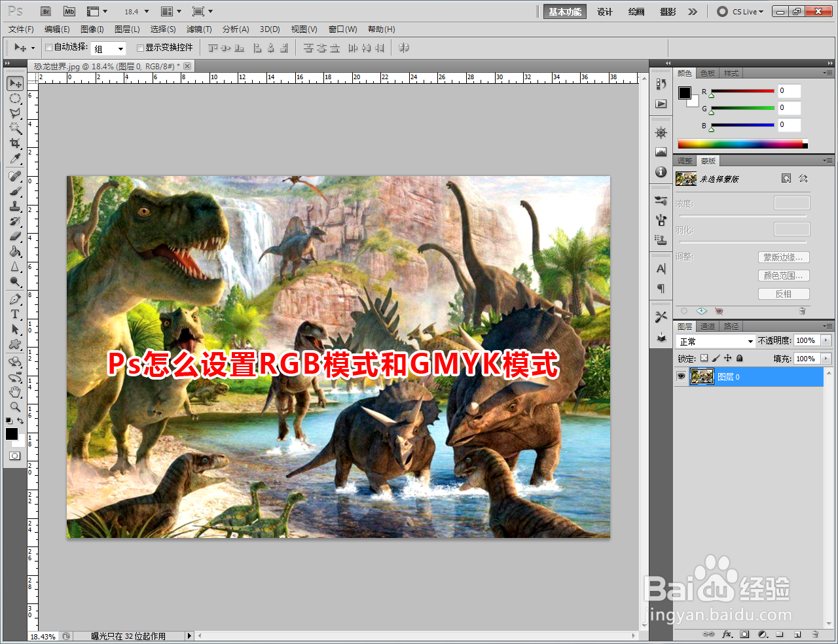Image resolution: width=838 pixels, height=644 pixels.
Task: Open the Character panel icon
Action: click(x=661, y=269)
